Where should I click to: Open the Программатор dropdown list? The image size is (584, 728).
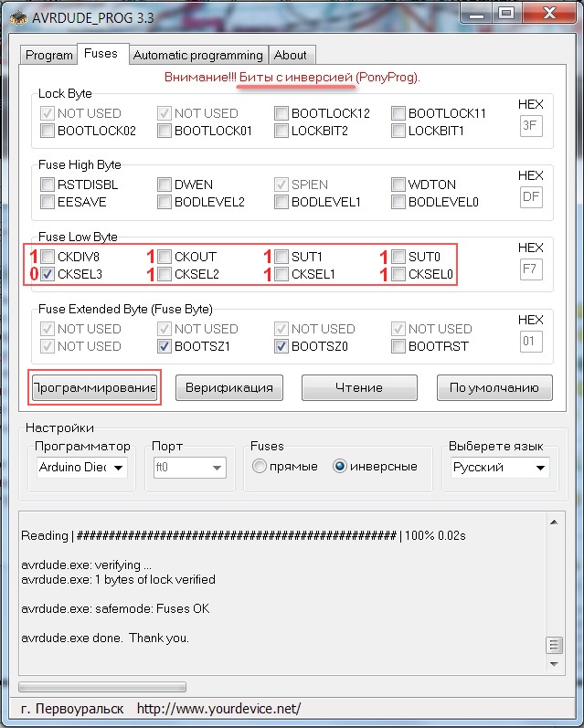pyautogui.click(x=119, y=468)
